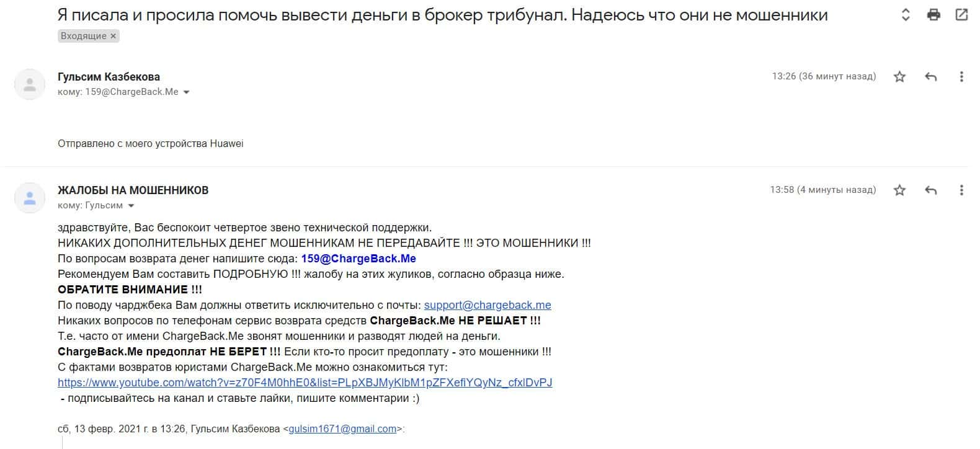Screen dimensions: 980x449
Task: Expand or collapse all messages in thread
Action: click(x=906, y=15)
